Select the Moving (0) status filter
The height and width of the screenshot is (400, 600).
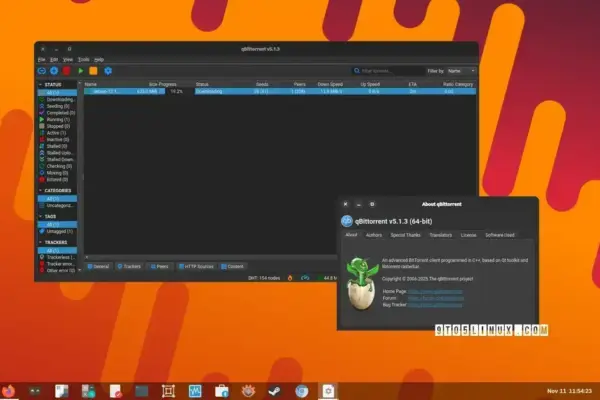tap(57, 173)
